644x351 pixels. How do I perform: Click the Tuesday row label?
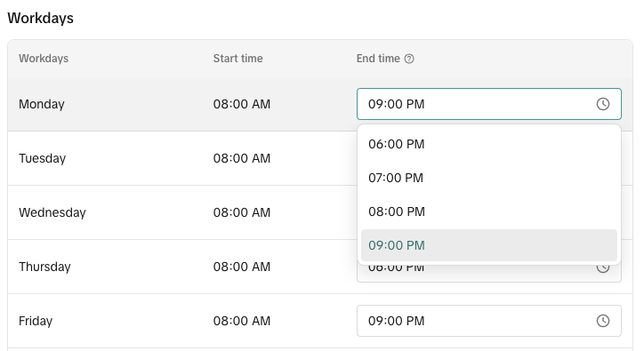43,158
